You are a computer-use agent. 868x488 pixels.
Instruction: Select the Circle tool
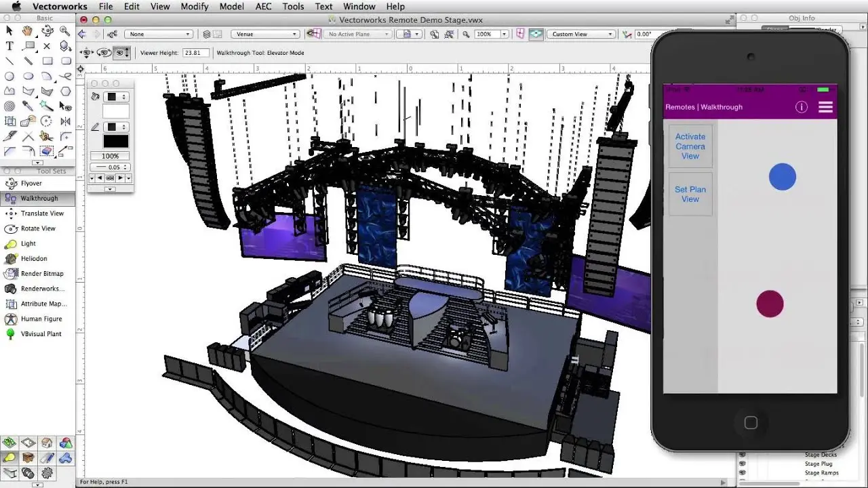pyautogui.click(x=9, y=76)
